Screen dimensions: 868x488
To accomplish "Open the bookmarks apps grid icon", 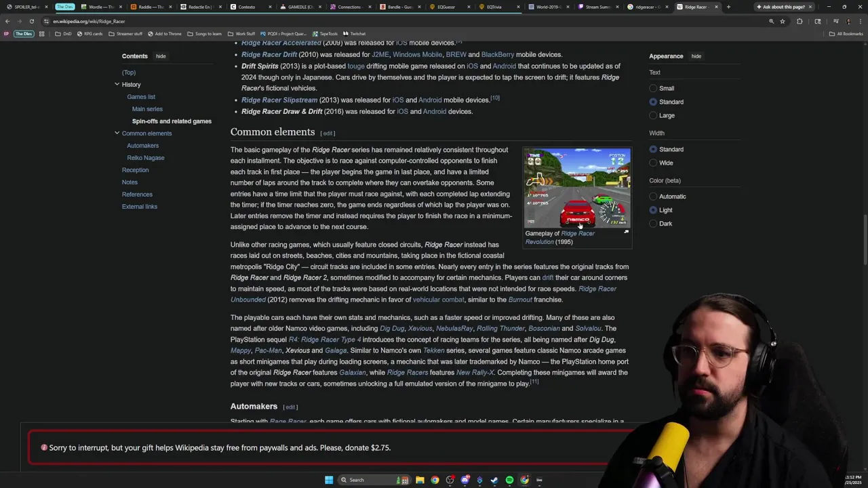I will (x=41, y=33).
